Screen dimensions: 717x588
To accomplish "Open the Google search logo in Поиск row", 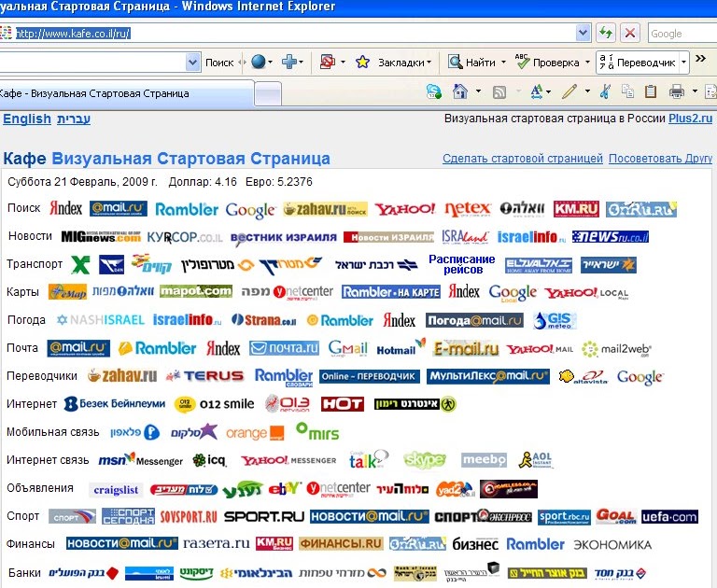I will [250, 209].
